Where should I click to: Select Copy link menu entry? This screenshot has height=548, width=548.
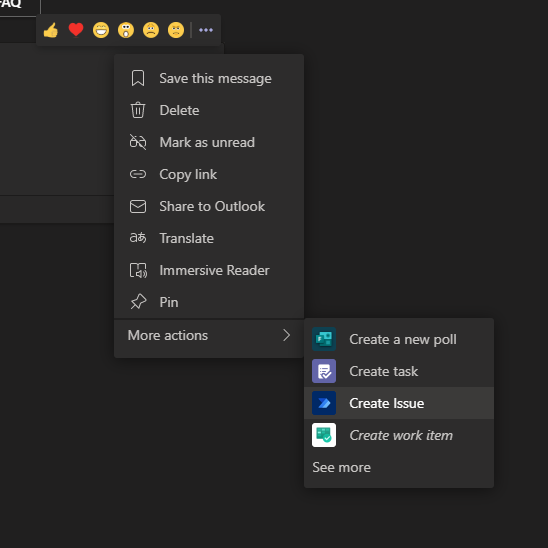pyautogui.click(x=209, y=174)
